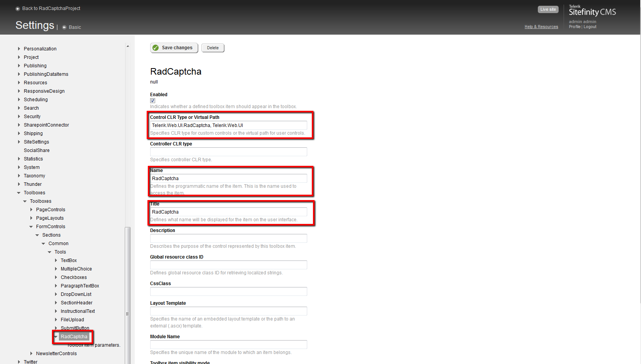Click the back arrow icon beside Back to RadCaptchaProject
This screenshot has width=641, height=364.
coord(17,8)
